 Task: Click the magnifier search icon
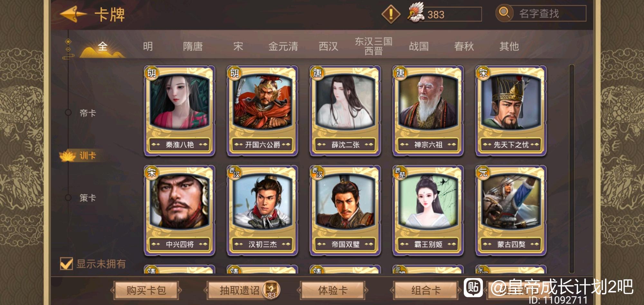pyautogui.click(x=504, y=13)
